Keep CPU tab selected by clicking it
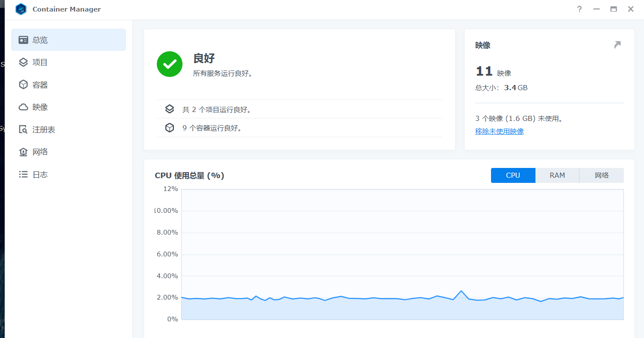The width and height of the screenshot is (644, 338). [x=513, y=175]
